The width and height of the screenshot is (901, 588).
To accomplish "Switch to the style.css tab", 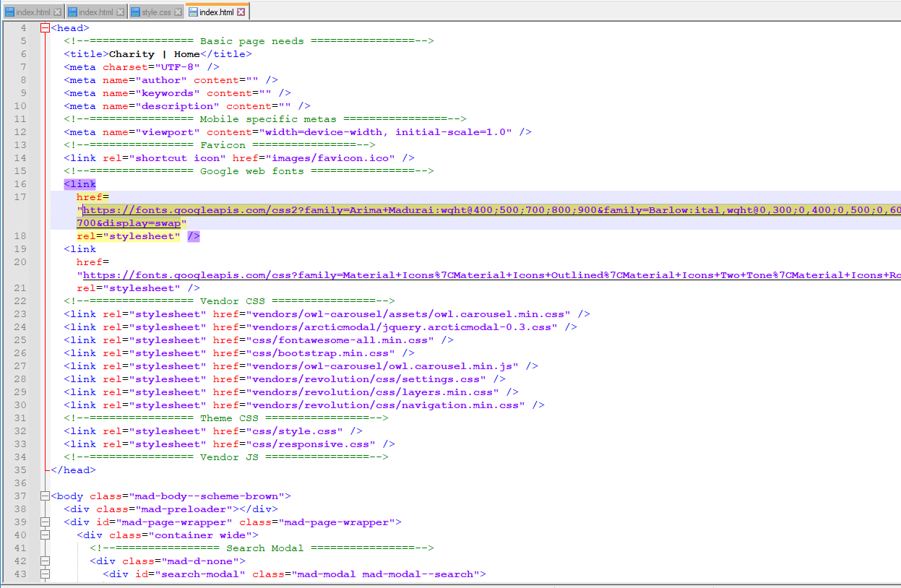I will pyautogui.click(x=156, y=12).
